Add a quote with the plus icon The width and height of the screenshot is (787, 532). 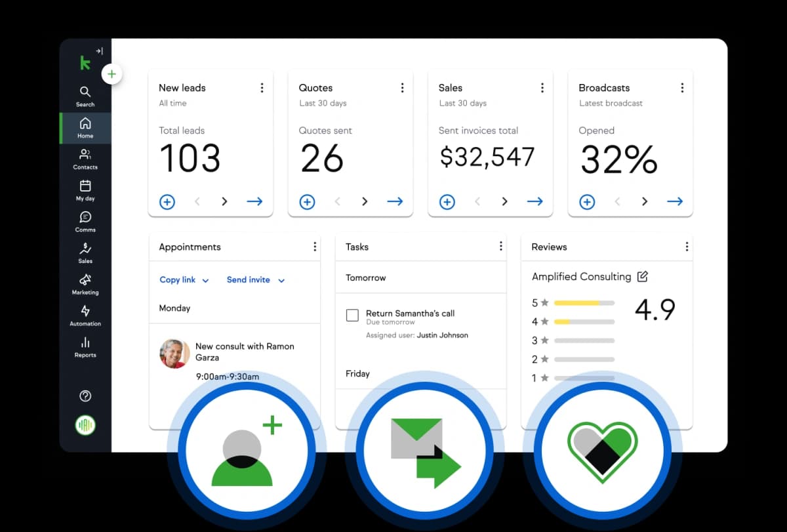(307, 202)
